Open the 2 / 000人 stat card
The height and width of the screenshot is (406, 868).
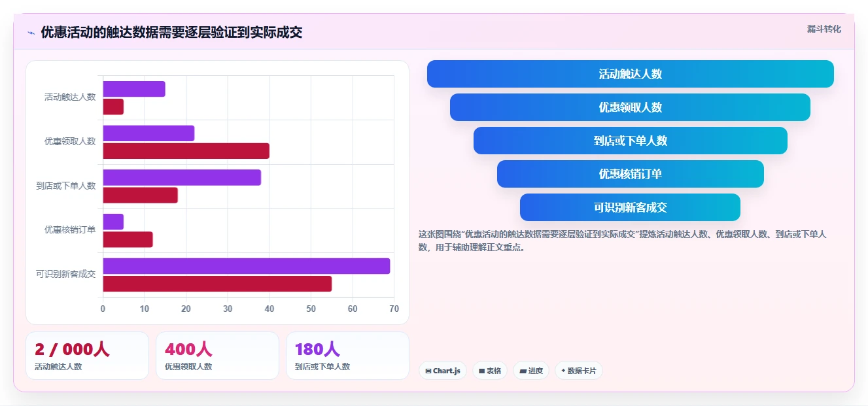point(87,356)
